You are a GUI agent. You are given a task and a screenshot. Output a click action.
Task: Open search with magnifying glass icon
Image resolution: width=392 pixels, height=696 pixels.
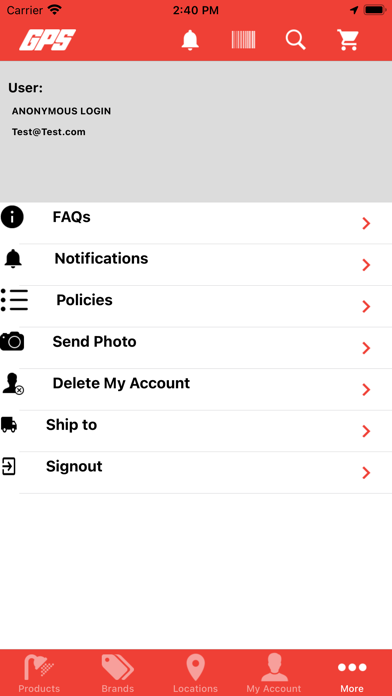[296, 40]
